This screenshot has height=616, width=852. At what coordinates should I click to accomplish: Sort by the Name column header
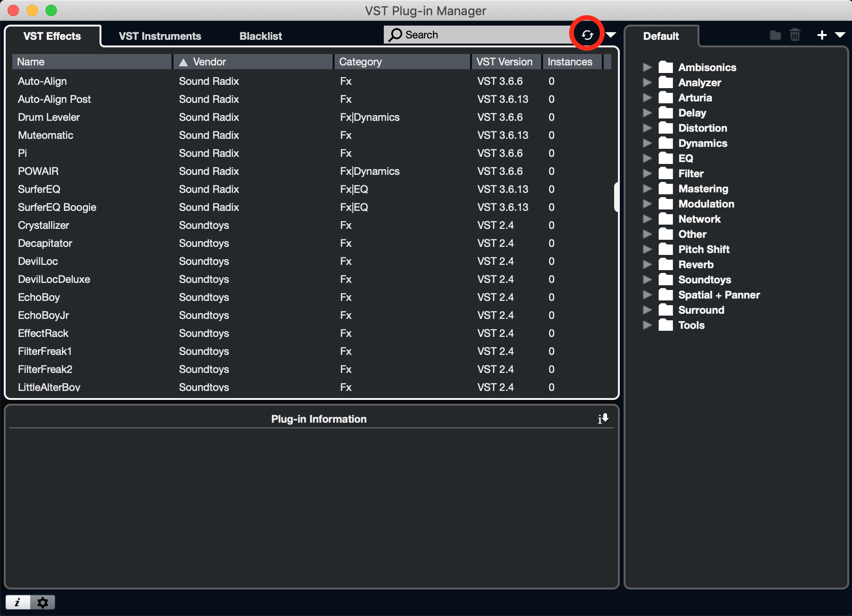tap(91, 62)
